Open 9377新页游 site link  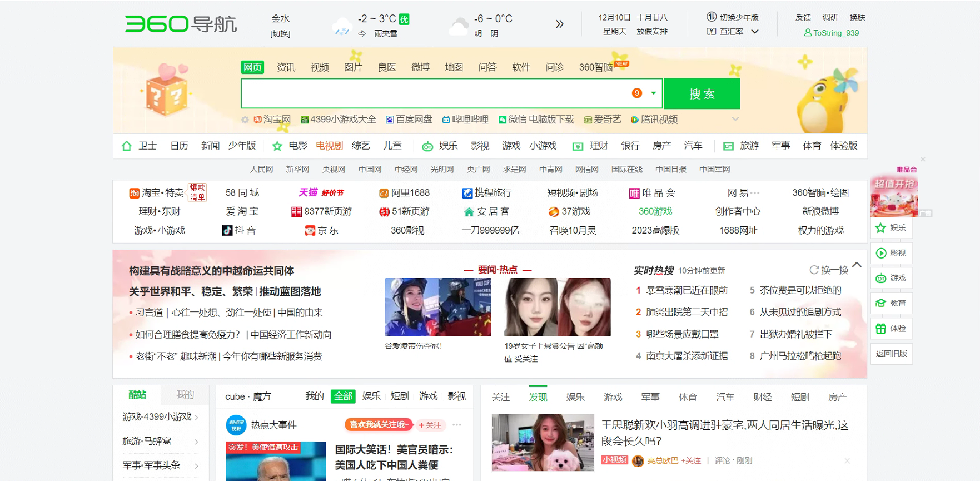(322, 211)
